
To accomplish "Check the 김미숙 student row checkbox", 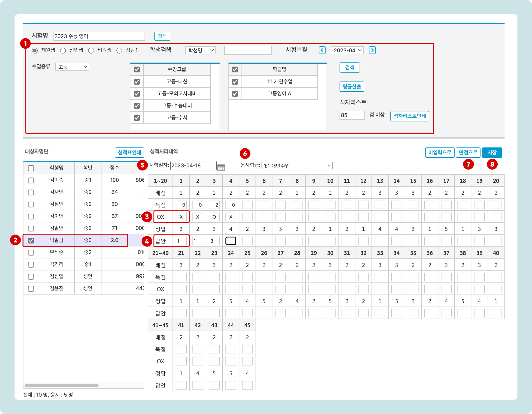I will [x=31, y=180].
